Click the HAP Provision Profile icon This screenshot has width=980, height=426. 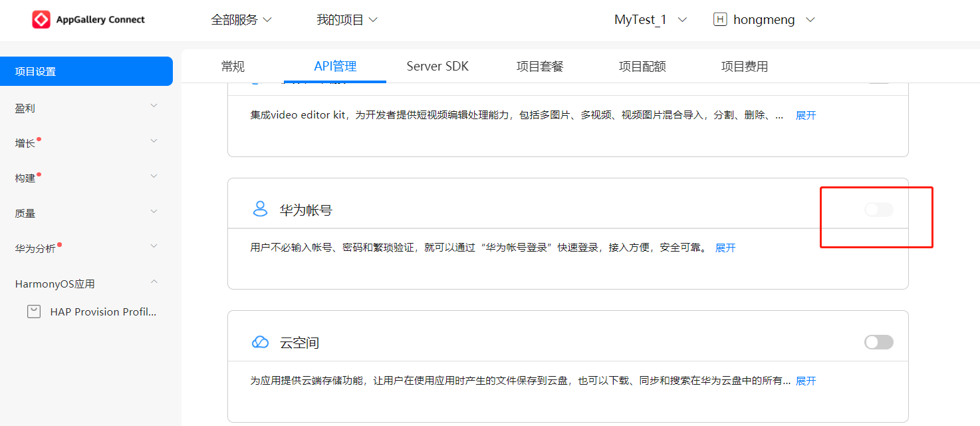click(x=34, y=312)
